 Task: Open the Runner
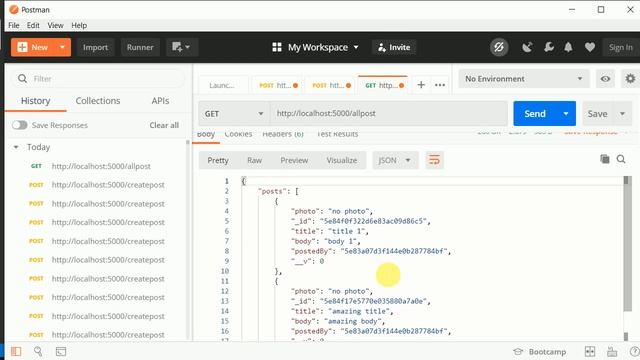(x=140, y=47)
